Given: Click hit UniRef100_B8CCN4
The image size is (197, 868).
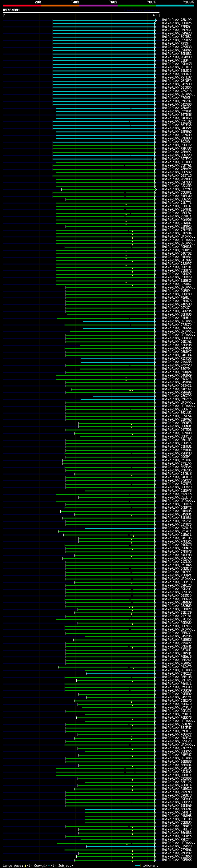Looking at the screenshot, I should tap(177, 809).
